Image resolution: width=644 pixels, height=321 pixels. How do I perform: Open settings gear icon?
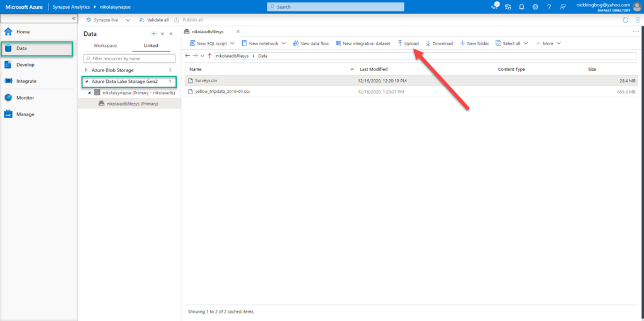[x=535, y=7]
